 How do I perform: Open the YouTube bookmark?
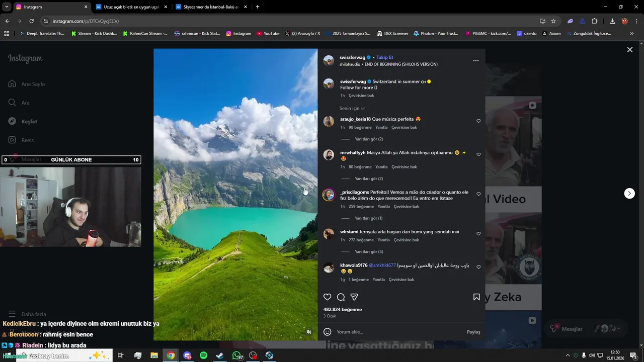pos(268,34)
